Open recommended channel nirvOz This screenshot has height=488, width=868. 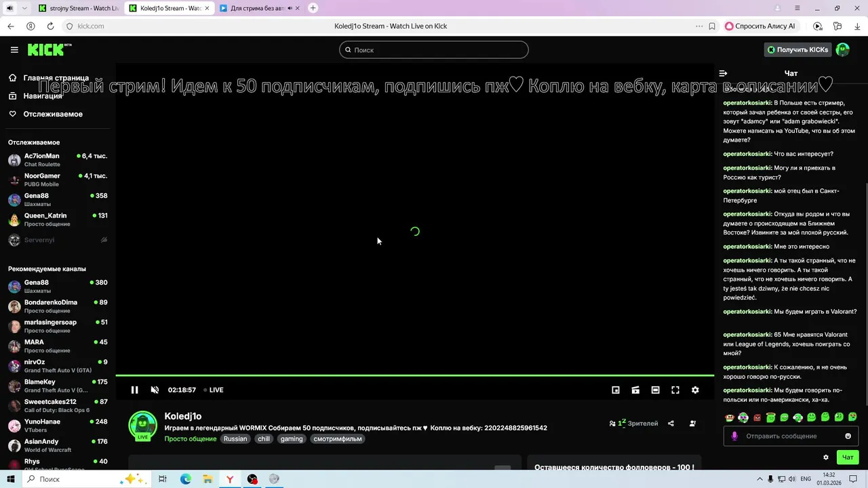58,366
